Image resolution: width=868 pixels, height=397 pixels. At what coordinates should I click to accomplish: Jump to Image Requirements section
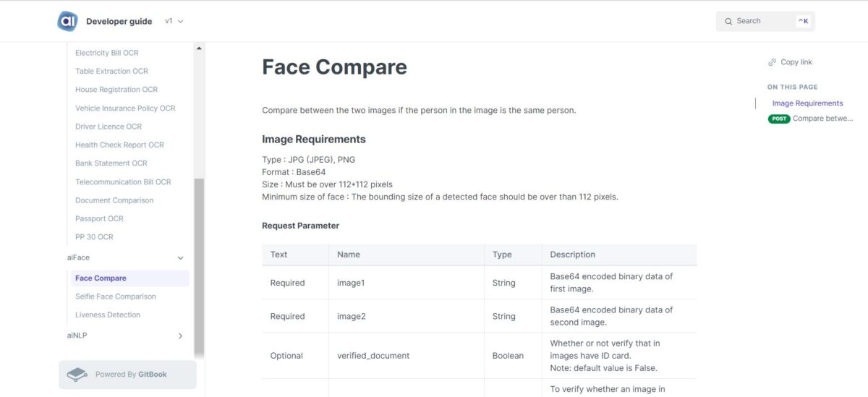[x=807, y=103]
